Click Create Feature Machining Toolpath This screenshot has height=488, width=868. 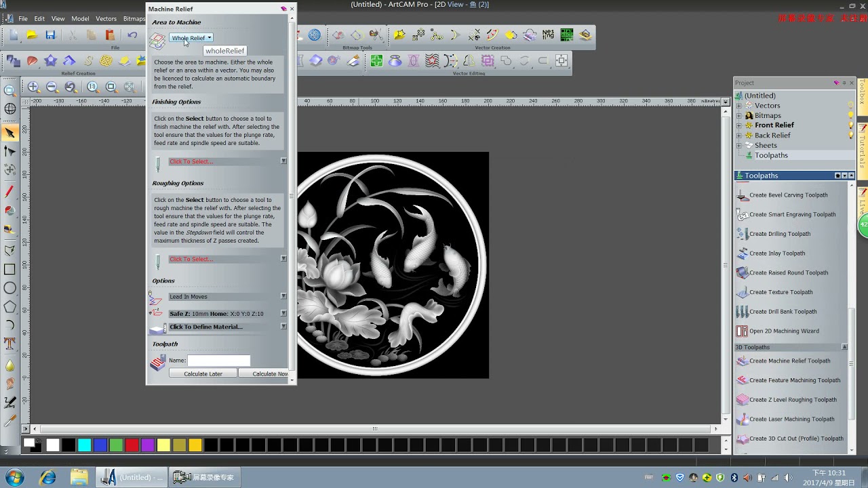click(794, 380)
